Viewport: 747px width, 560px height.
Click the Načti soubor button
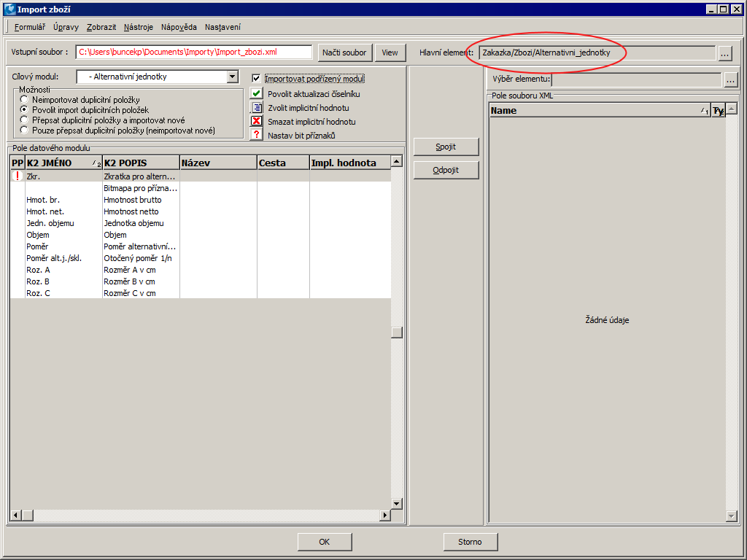[344, 52]
